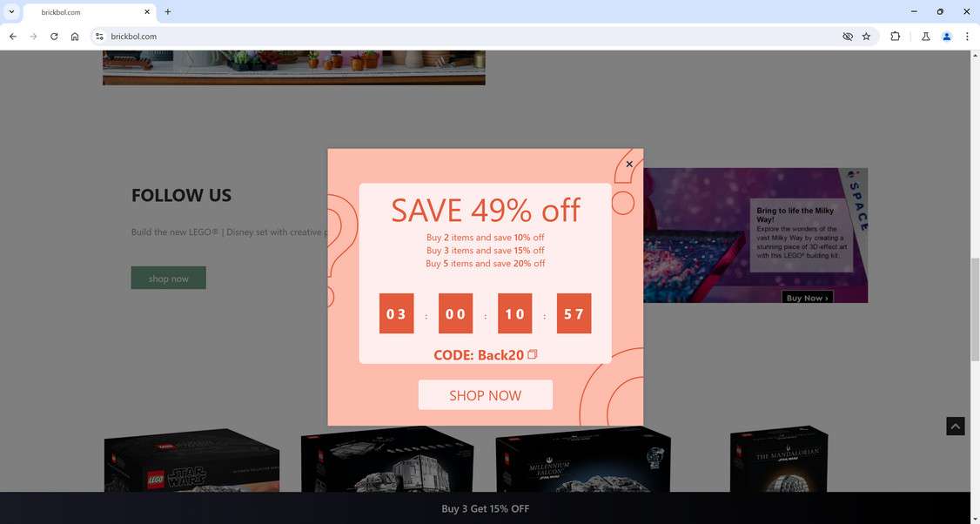Open the Extensions puzzle icon

(x=895, y=37)
